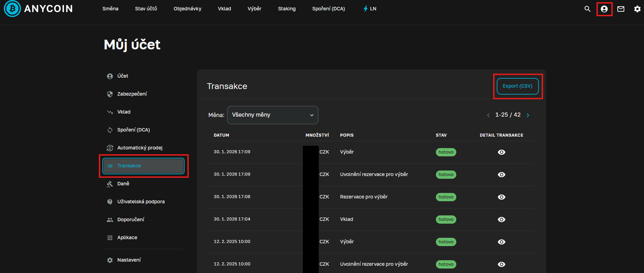Click the 1-25 / 42 pagination text

[508, 115]
